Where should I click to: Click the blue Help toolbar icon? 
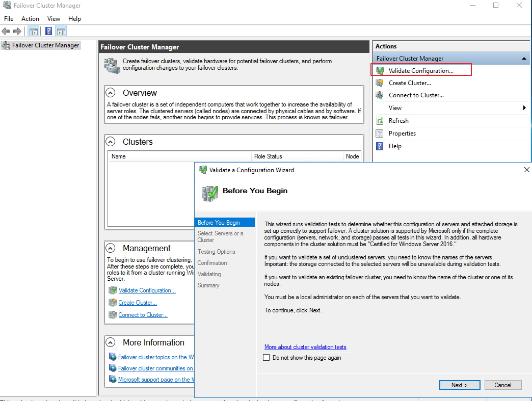click(x=48, y=32)
